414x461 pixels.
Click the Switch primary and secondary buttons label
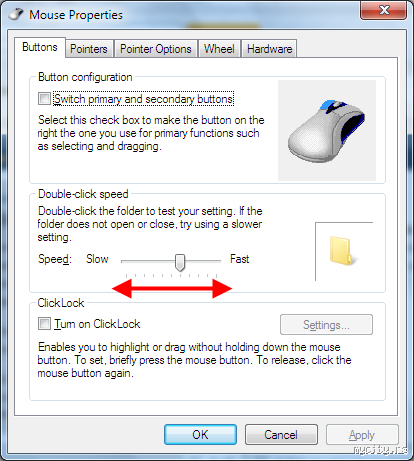pyautogui.click(x=143, y=99)
